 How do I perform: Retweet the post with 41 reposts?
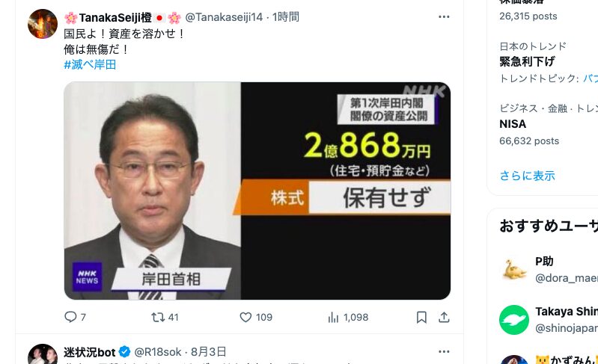158,317
